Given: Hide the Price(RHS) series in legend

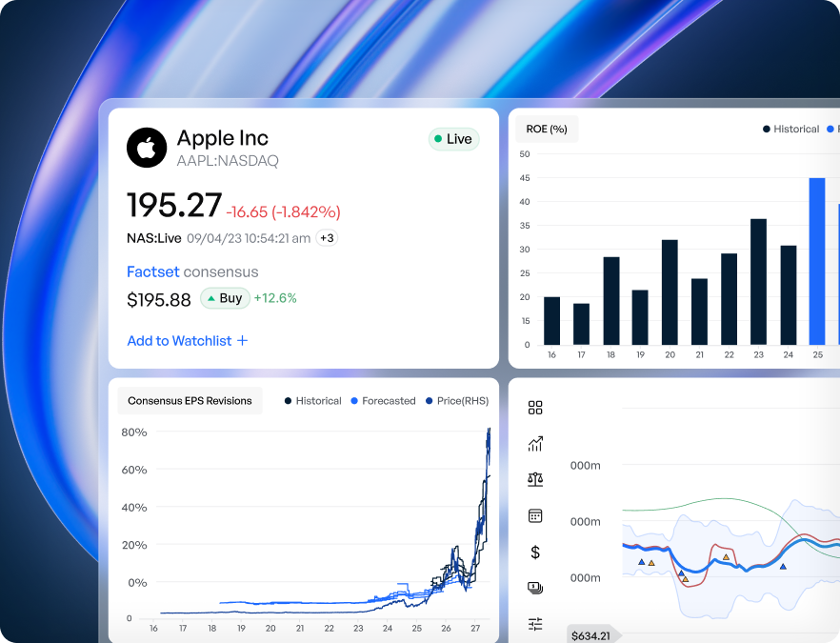Looking at the screenshot, I should click(453, 401).
